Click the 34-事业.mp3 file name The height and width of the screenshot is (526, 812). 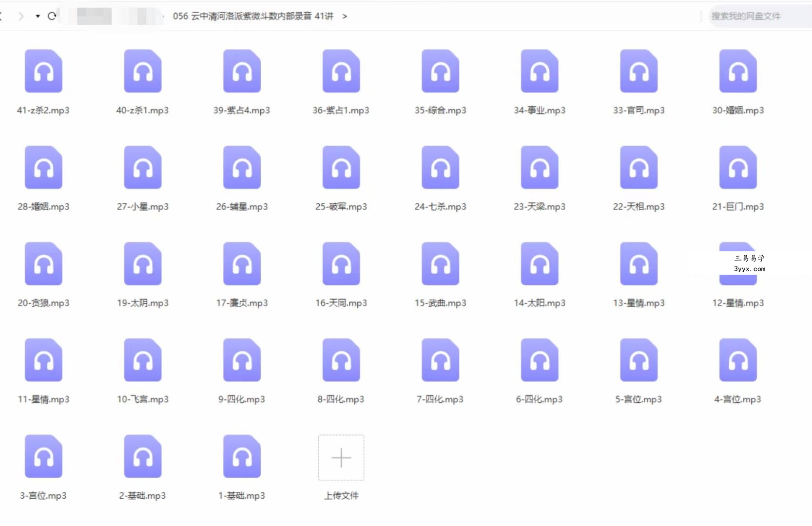(x=540, y=110)
